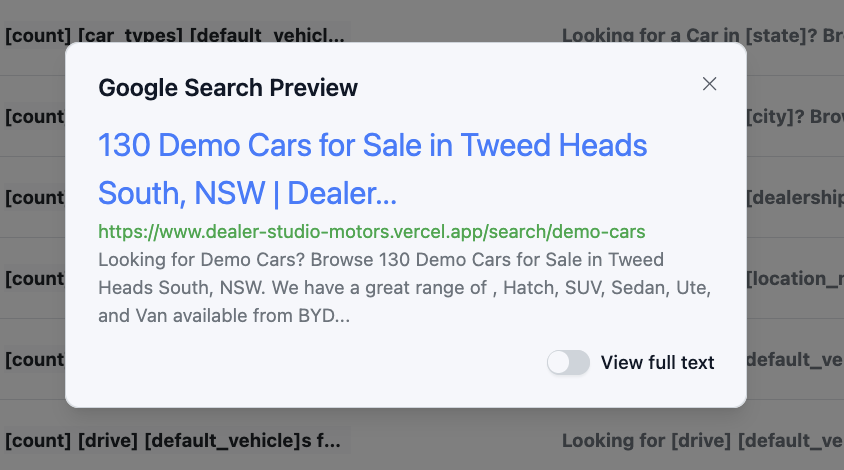Viewport: 844px width, 470px height.
Task: Click the "Looking for Demo Cars?" description snippet
Action: click(x=380, y=260)
